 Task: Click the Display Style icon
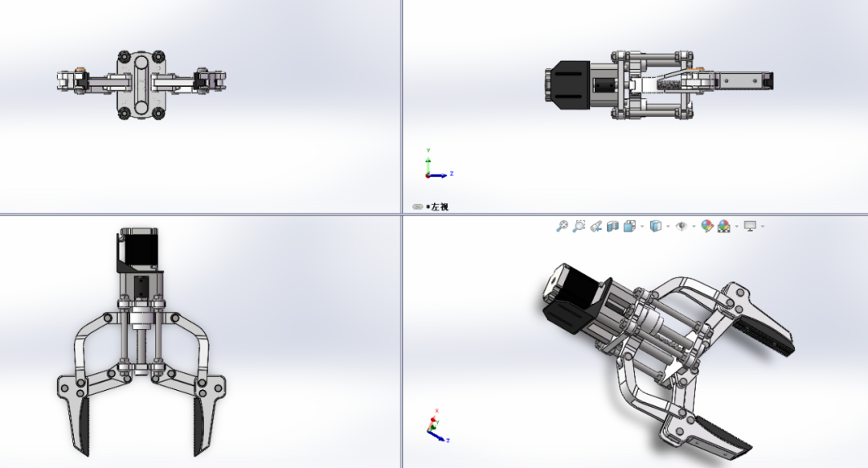pyautogui.click(x=656, y=226)
